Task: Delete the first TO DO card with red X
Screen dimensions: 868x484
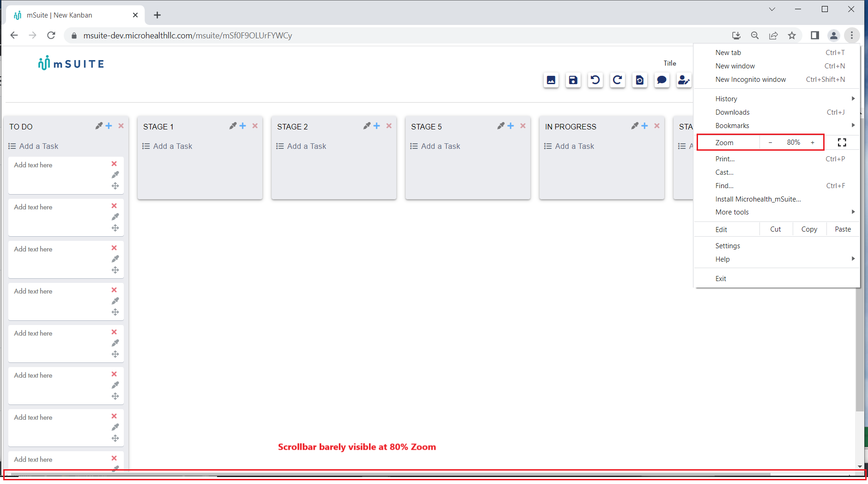Action: pos(114,164)
